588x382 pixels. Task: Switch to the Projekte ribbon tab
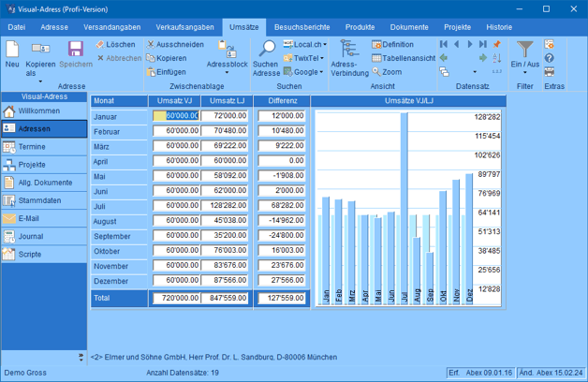[458, 27]
